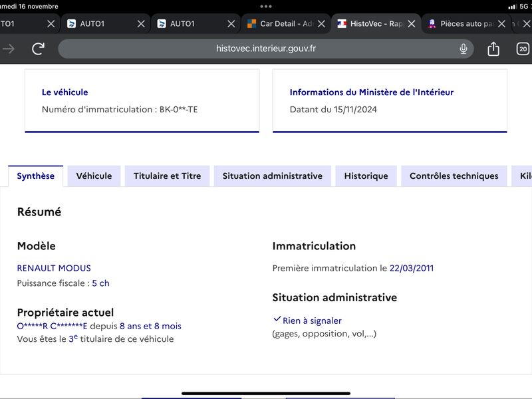
Task: Open the share sheet icon
Action: 493,49
